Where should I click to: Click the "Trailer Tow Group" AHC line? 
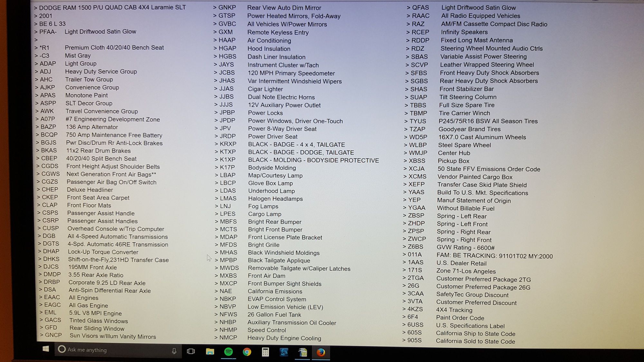[x=89, y=79]
